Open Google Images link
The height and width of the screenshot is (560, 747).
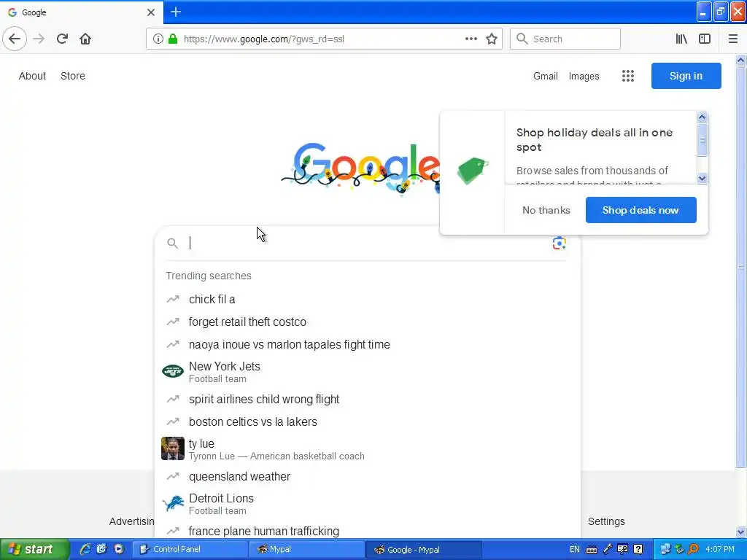click(584, 76)
